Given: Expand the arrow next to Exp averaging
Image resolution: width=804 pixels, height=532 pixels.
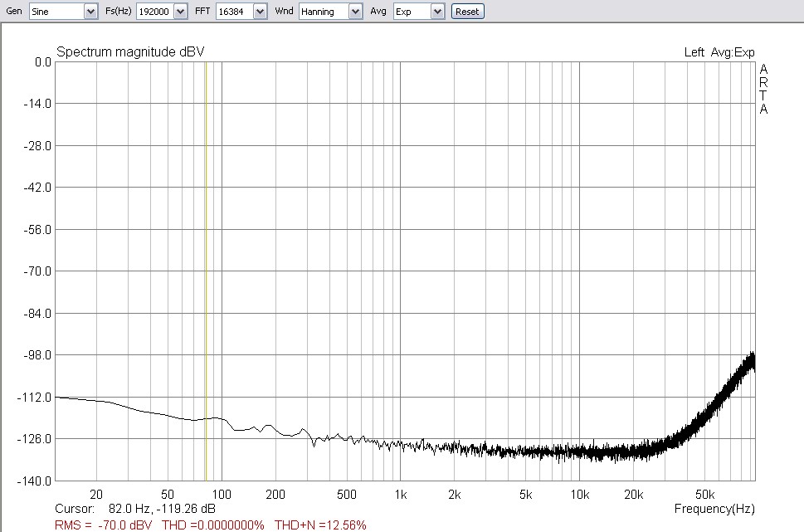Looking at the screenshot, I should click(437, 12).
